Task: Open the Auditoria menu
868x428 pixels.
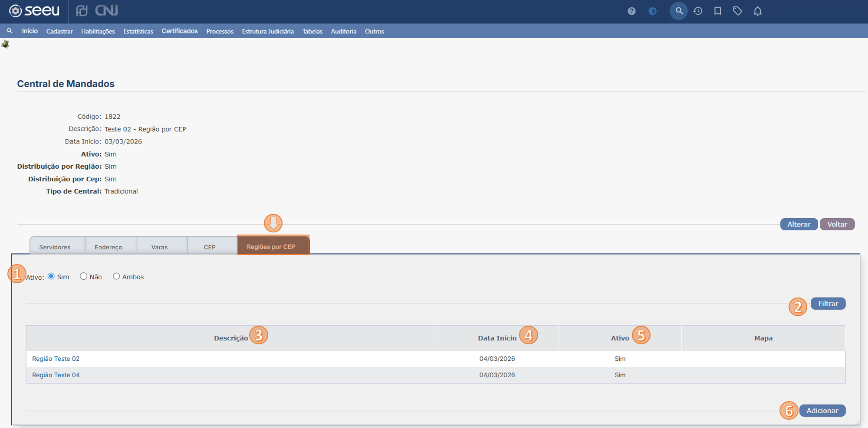Action: (x=344, y=31)
